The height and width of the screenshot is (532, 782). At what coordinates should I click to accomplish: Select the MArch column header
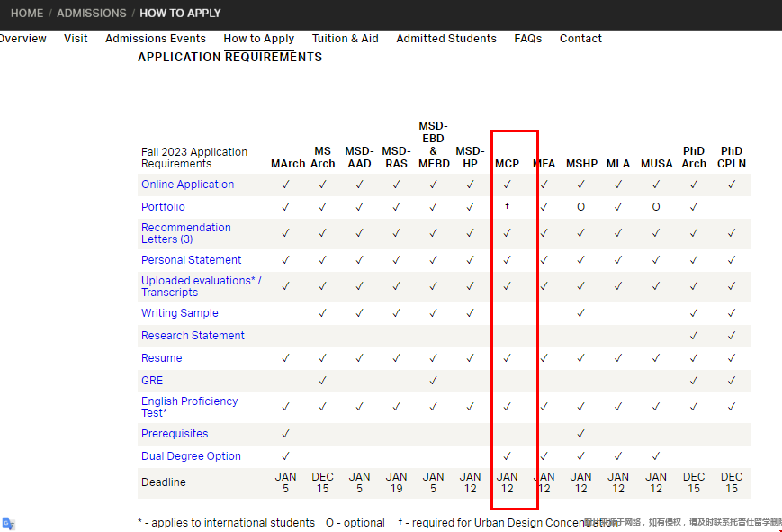[x=288, y=164]
